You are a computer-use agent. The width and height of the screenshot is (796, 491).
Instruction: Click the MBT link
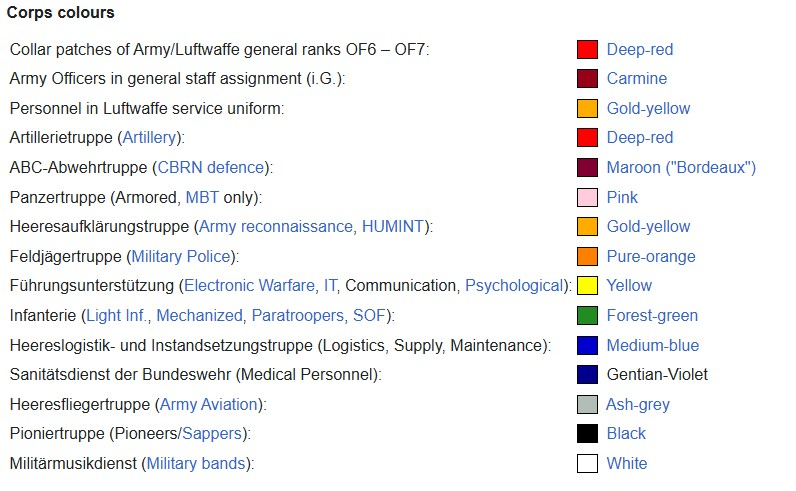[x=202, y=197]
